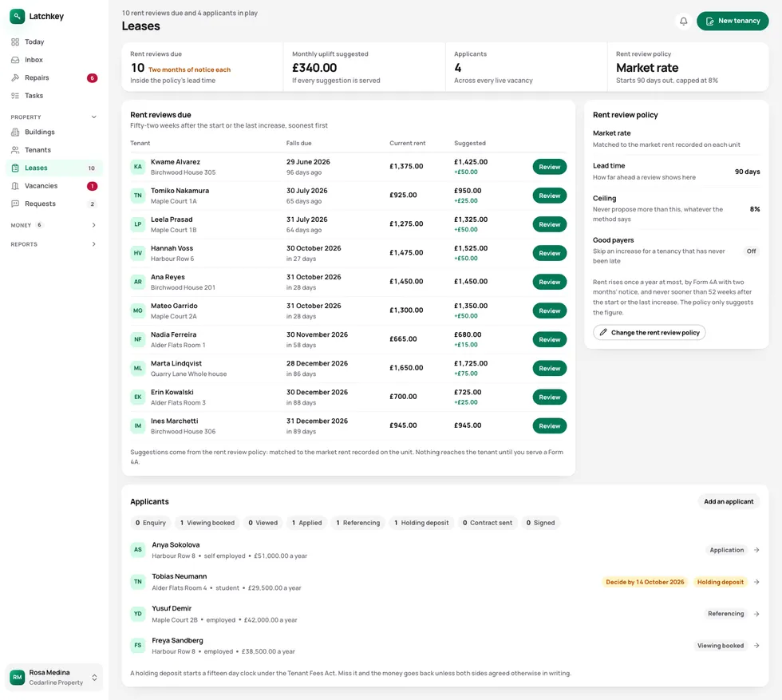Expand the MONEY section
782x700 pixels.
pyautogui.click(x=54, y=225)
